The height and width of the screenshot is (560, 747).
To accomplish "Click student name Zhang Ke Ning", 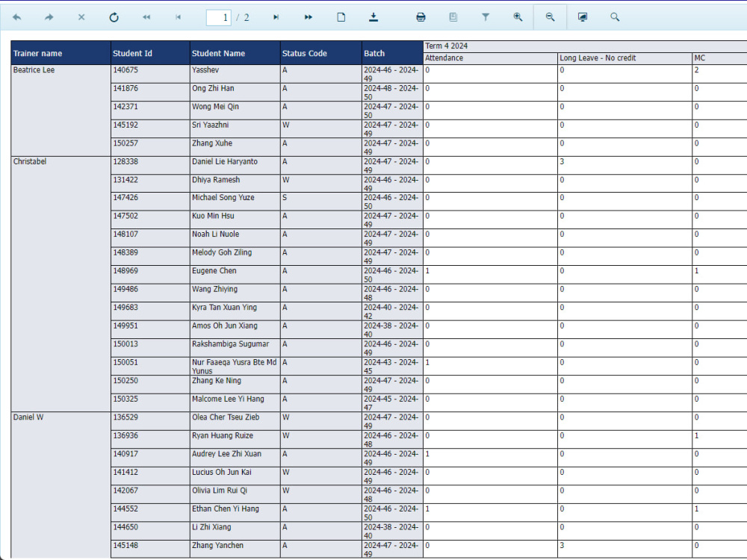I will point(217,381).
